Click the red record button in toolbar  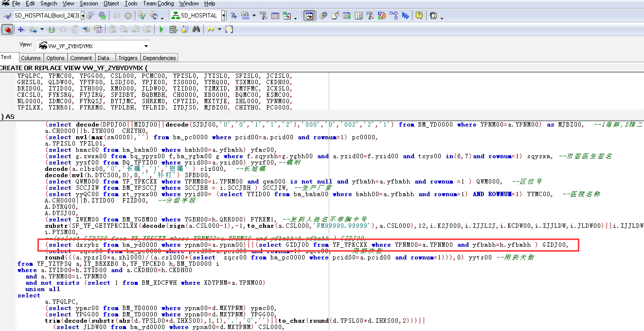click(x=7, y=30)
